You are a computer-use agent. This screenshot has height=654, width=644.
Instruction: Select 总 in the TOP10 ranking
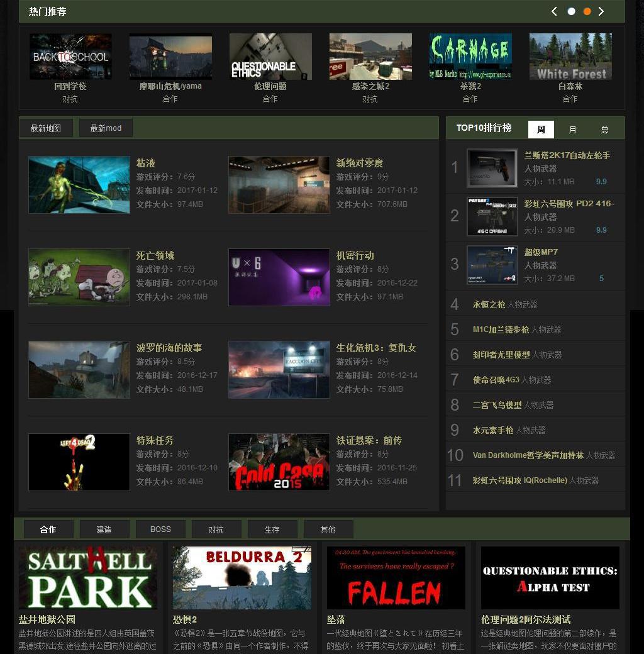point(603,130)
